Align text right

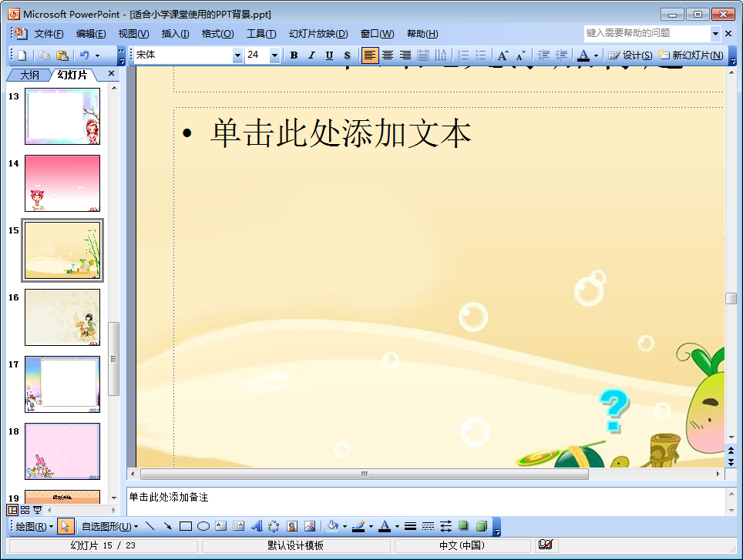(x=405, y=55)
